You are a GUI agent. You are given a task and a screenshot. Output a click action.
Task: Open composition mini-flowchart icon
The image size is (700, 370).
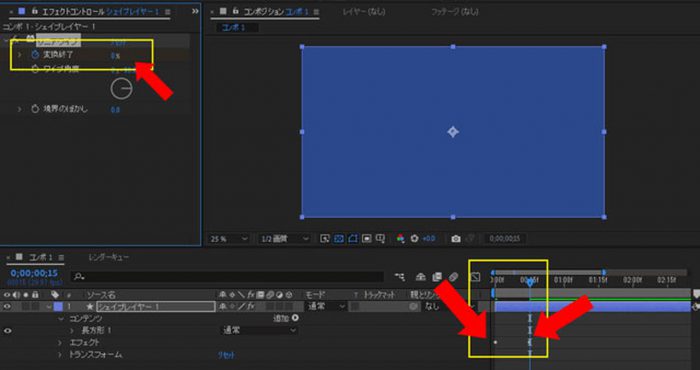[400, 277]
